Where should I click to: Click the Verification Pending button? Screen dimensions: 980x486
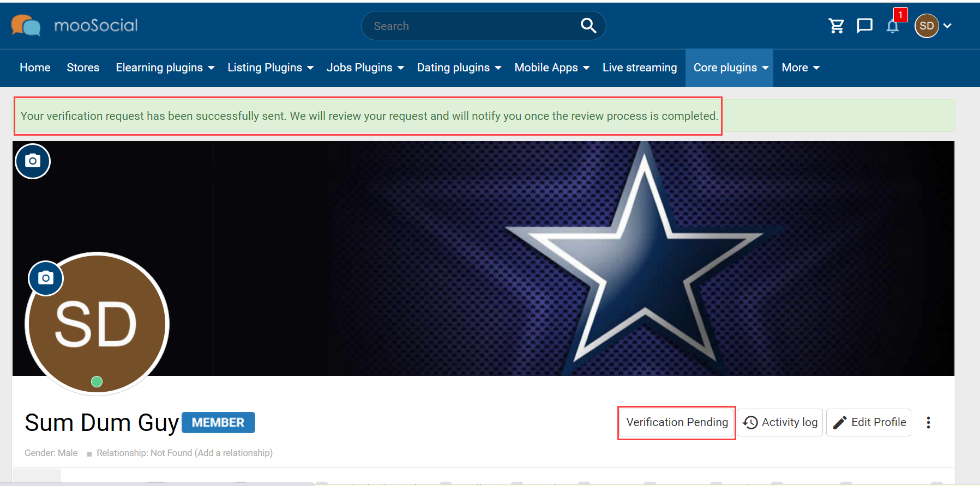pos(677,422)
